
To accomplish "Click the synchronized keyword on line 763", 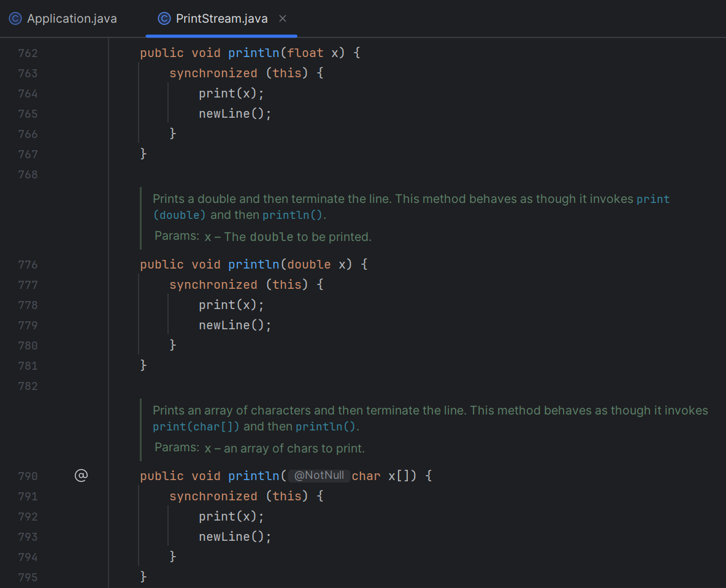I will pyautogui.click(x=213, y=73).
